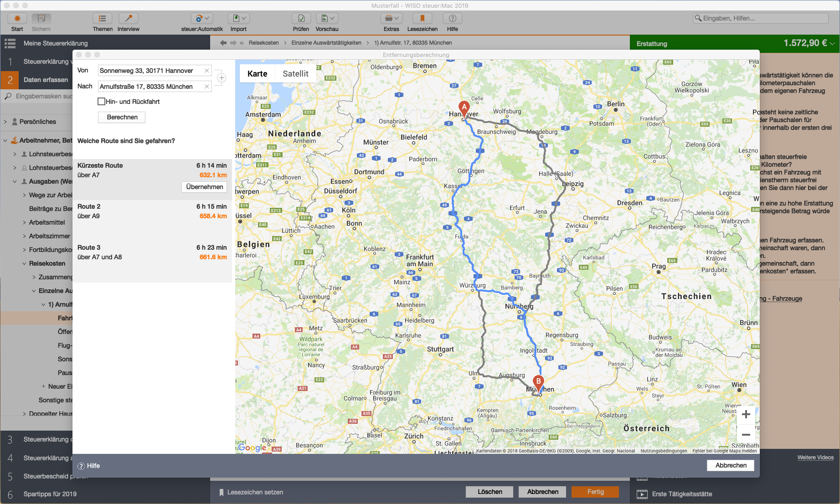Open the Nutzungsbedingungen map link
Image resolution: width=840 pixels, height=504 pixels.
[x=664, y=451]
